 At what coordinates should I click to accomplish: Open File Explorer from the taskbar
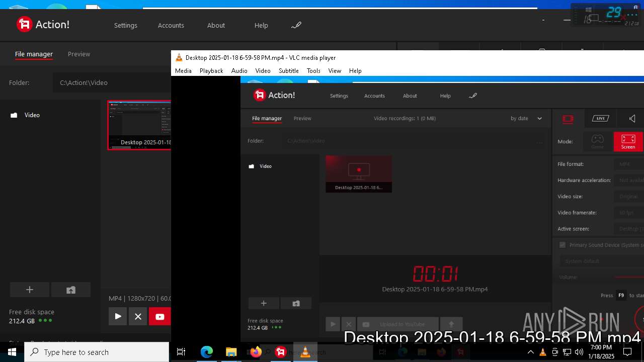(x=231, y=352)
